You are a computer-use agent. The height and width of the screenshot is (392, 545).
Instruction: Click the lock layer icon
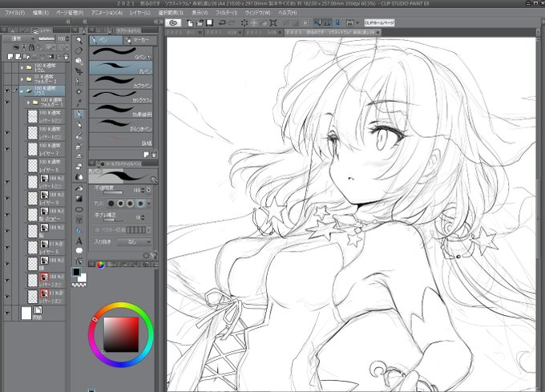pos(31,47)
